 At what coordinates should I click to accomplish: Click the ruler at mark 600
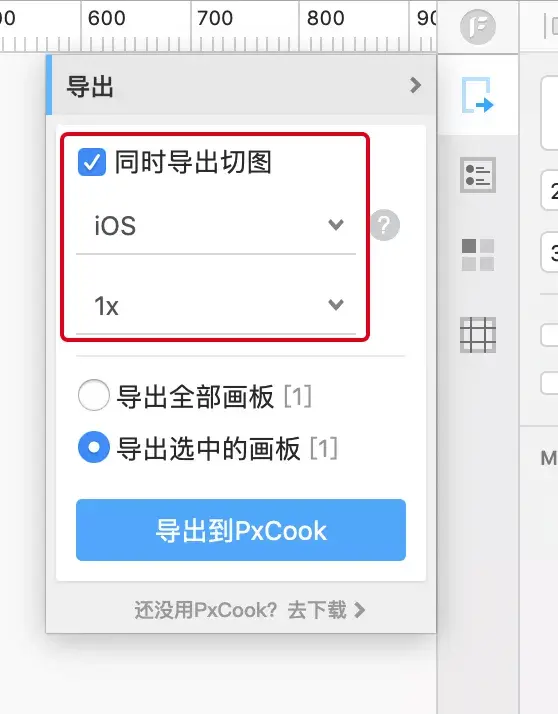[x=106, y=19]
